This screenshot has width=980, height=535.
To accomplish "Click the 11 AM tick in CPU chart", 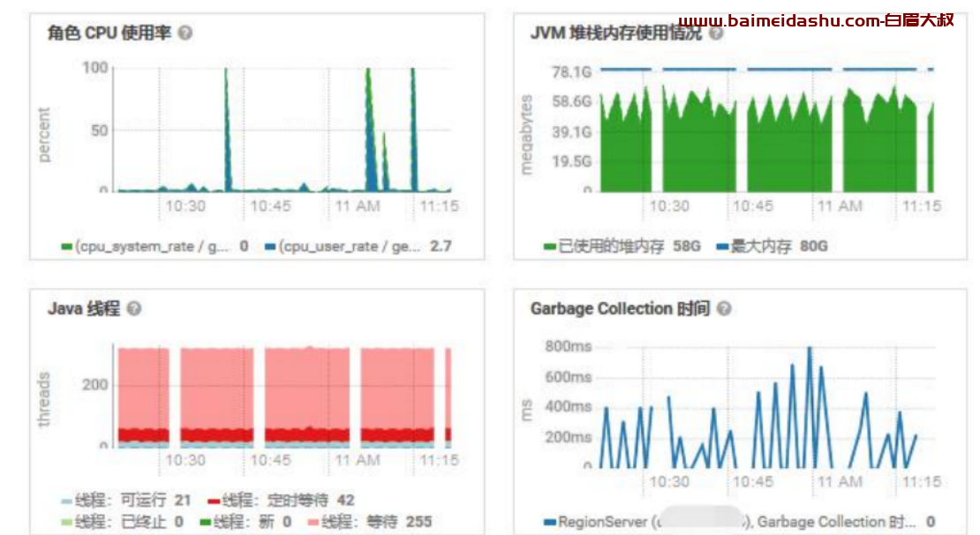I will 358,207.
